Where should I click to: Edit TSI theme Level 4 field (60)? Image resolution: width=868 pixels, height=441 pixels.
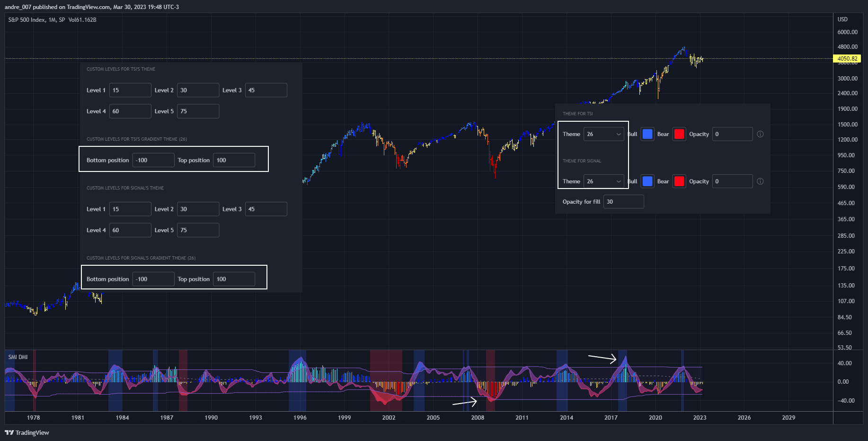point(130,111)
